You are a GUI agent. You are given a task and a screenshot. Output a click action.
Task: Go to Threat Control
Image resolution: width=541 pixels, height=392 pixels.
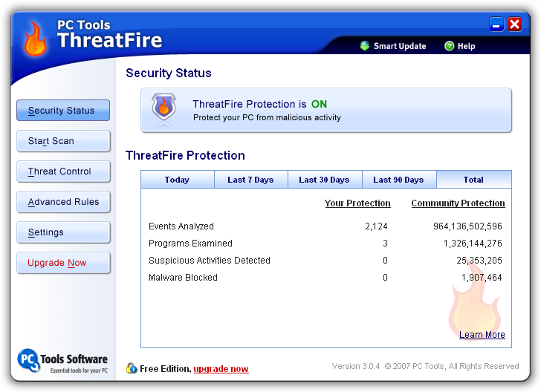click(63, 171)
